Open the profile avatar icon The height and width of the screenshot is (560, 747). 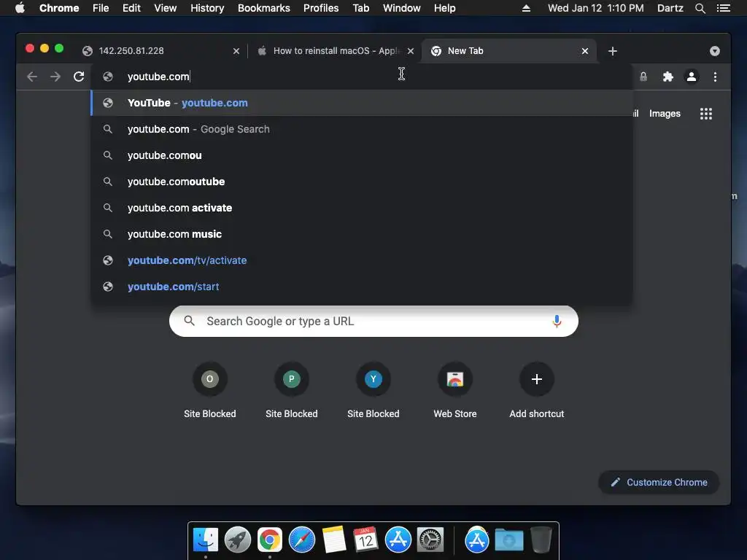click(692, 77)
